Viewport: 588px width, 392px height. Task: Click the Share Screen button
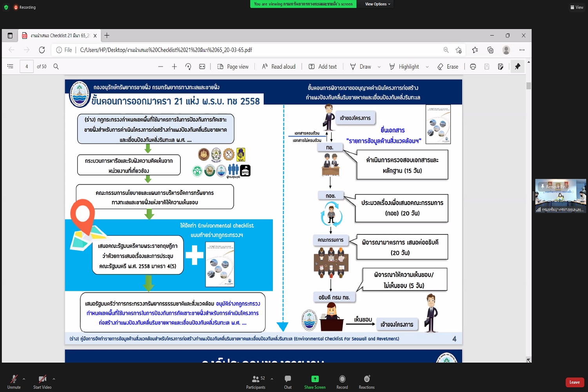[x=315, y=382]
